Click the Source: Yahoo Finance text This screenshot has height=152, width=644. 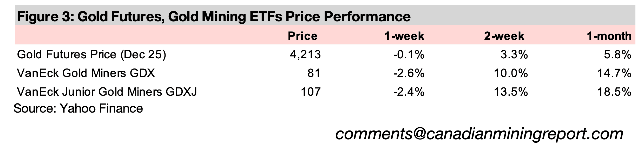[78, 108]
